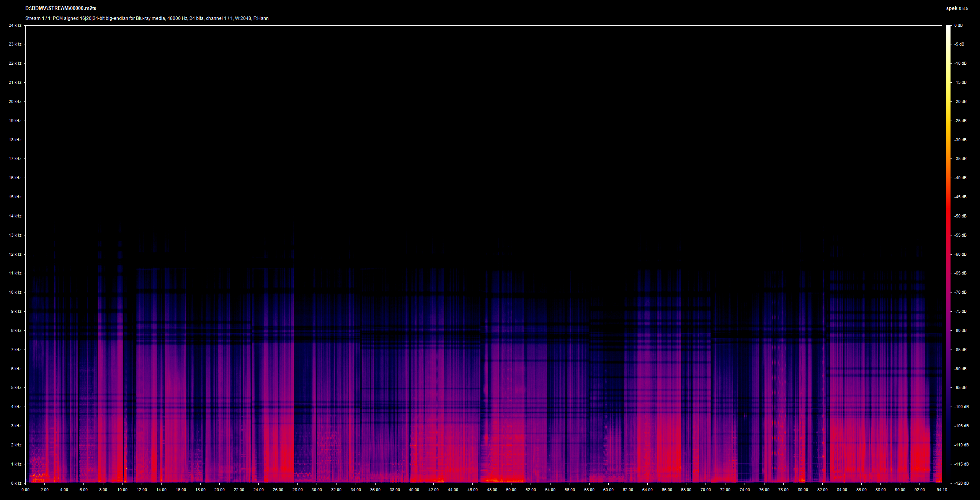Select the 48:00 time axis marker
This screenshot has width=980, height=500.
pyautogui.click(x=492, y=490)
